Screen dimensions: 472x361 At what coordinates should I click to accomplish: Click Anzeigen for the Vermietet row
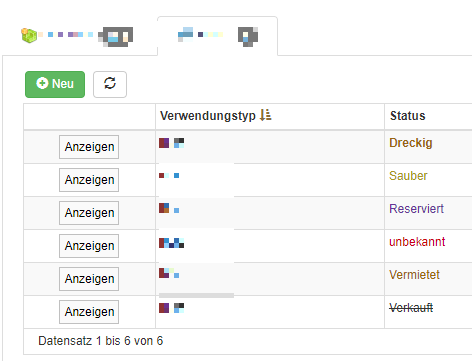89,279
